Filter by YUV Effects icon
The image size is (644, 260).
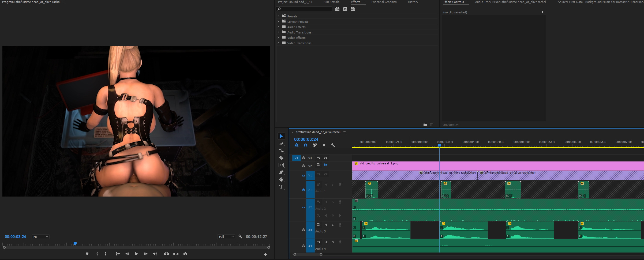(353, 9)
